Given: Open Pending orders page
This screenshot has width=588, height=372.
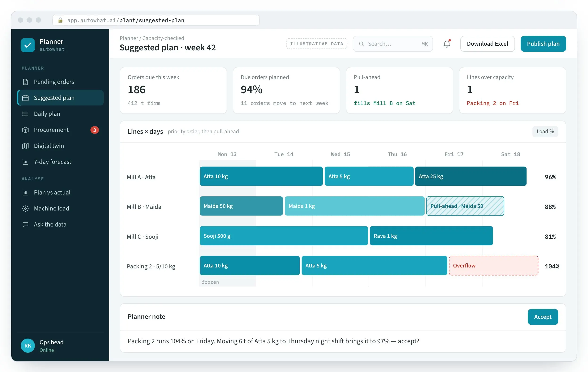Looking at the screenshot, I should click(60, 82).
